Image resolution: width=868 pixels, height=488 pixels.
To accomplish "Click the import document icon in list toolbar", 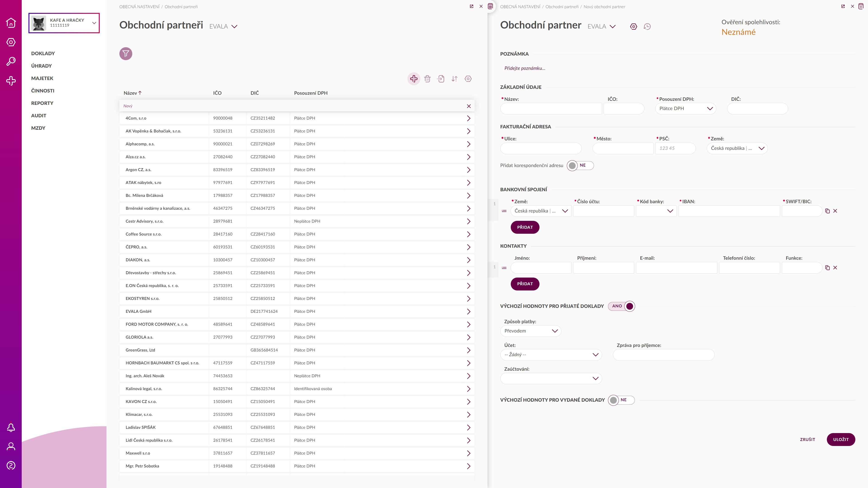I will (441, 79).
